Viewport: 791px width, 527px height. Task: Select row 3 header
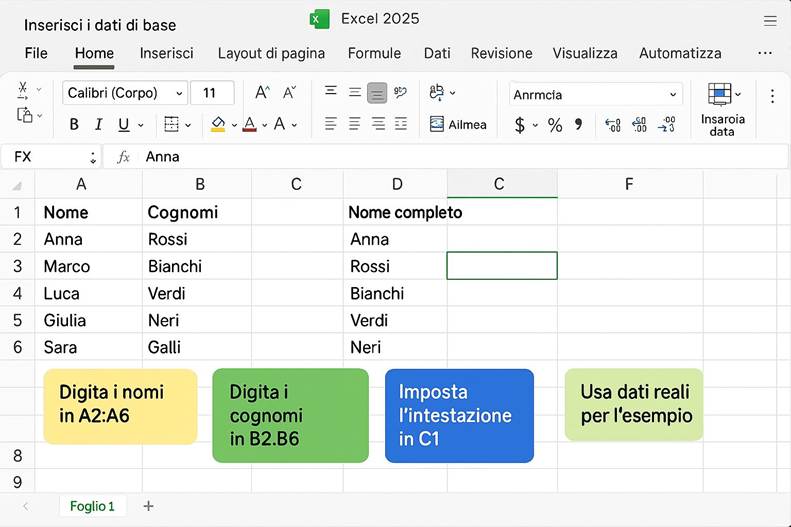click(18, 266)
